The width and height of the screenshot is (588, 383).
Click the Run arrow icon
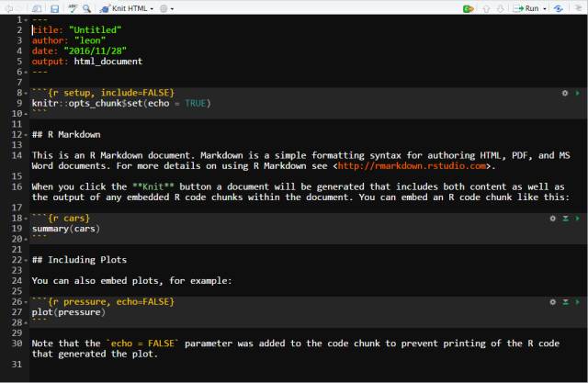[x=518, y=8]
